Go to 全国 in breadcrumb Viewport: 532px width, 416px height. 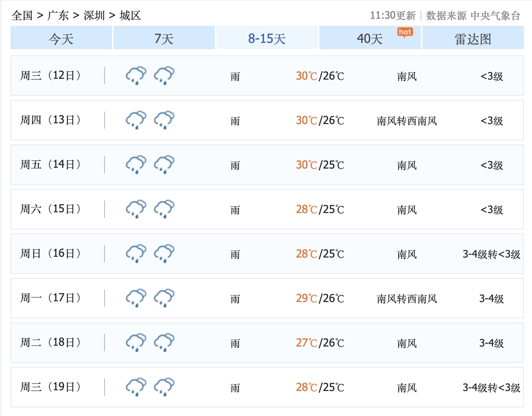22,16
